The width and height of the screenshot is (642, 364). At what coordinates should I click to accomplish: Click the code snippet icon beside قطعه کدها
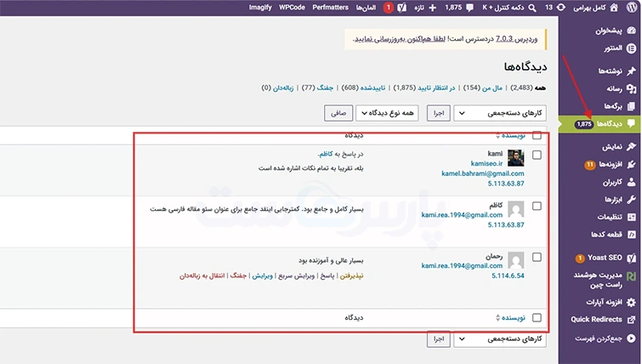(x=631, y=234)
